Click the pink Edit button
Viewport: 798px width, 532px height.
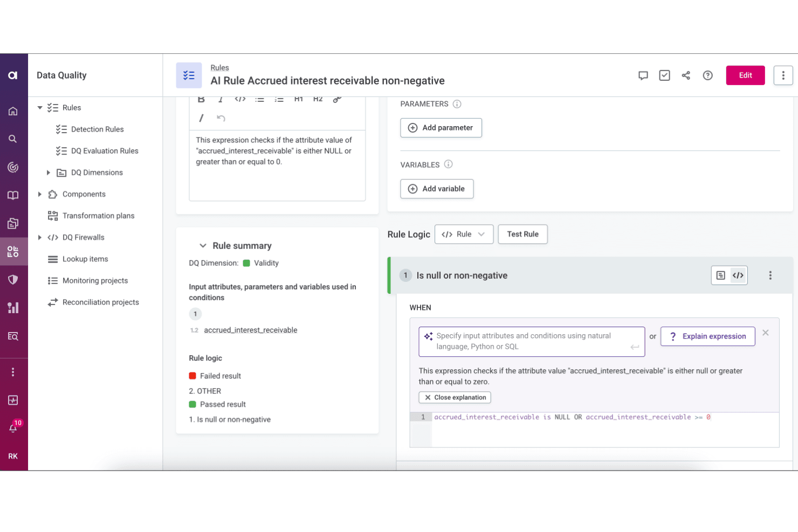click(x=746, y=75)
